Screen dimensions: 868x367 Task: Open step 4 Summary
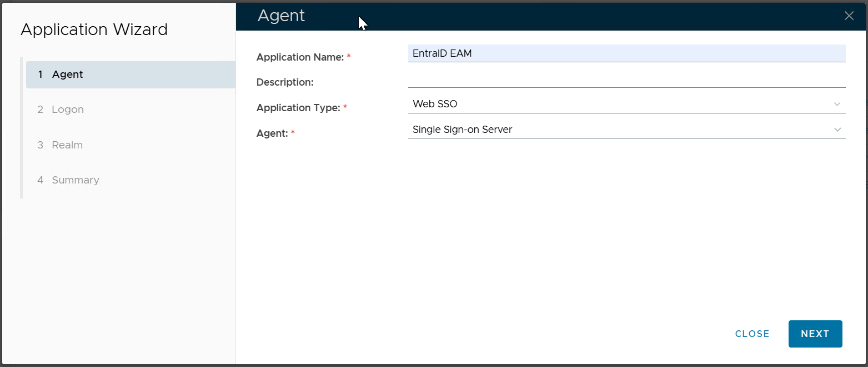tap(76, 180)
